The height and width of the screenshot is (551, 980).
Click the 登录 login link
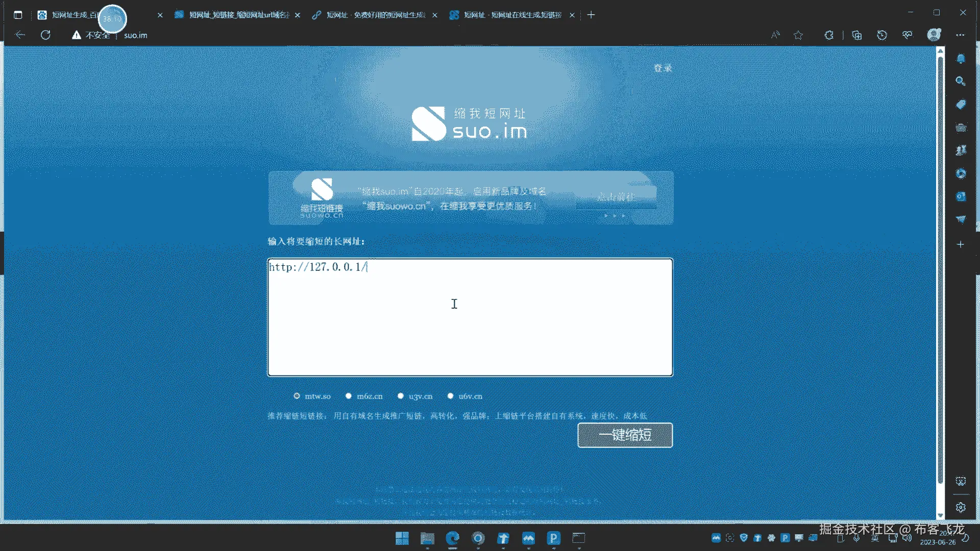click(663, 68)
